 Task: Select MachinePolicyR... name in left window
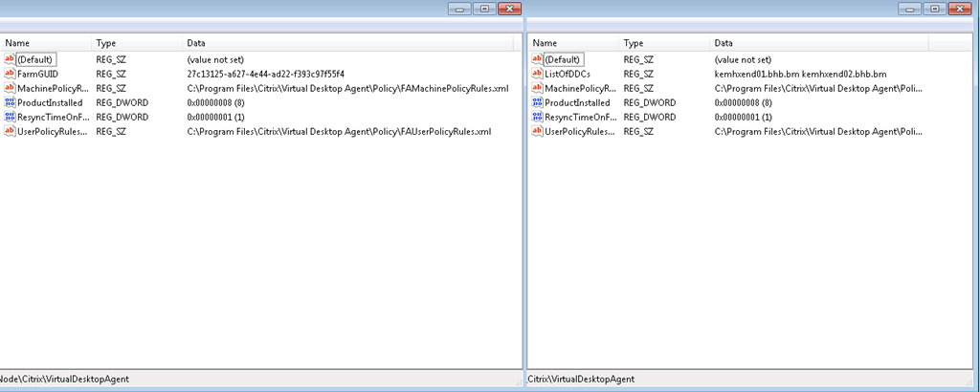tap(54, 88)
